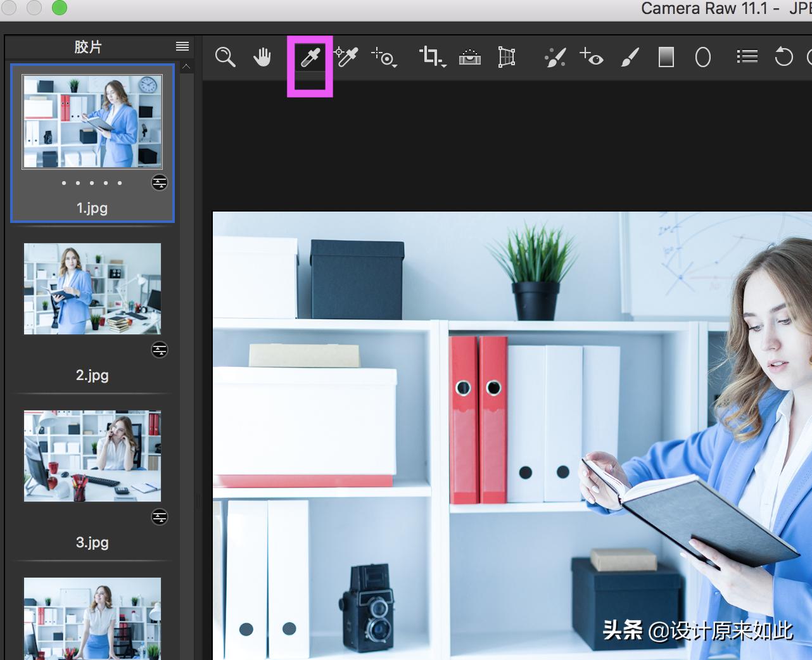Set the fifth rating dot for 1.jpg
This screenshot has height=660, width=812.
tap(120, 183)
